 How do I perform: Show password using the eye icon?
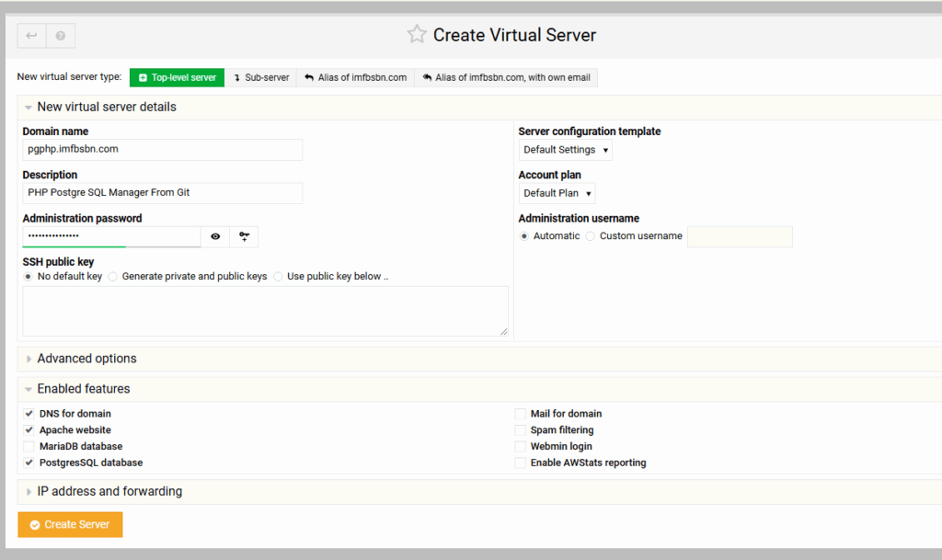click(x=215, y=236)
